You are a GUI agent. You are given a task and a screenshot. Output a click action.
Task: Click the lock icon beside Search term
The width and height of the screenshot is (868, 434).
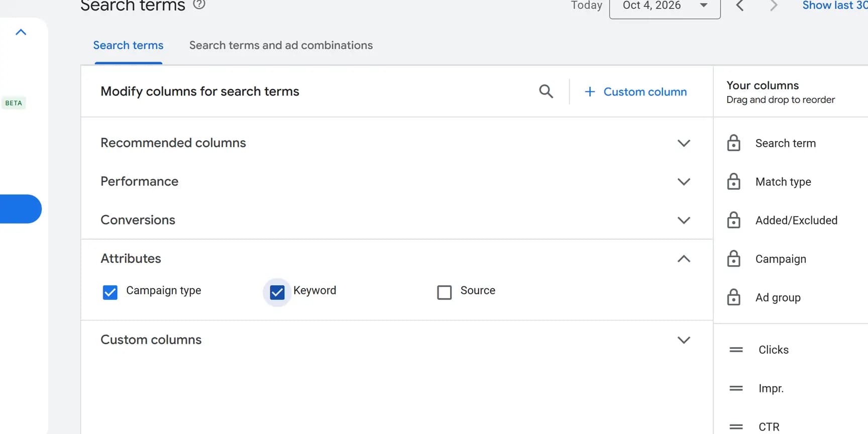point(733,143)
